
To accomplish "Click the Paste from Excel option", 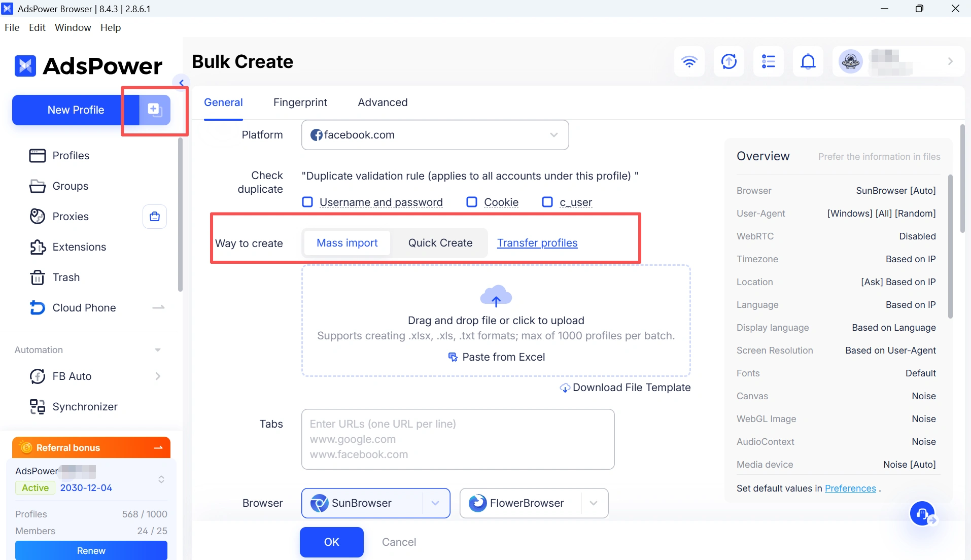I will click(x=496, y=357).
